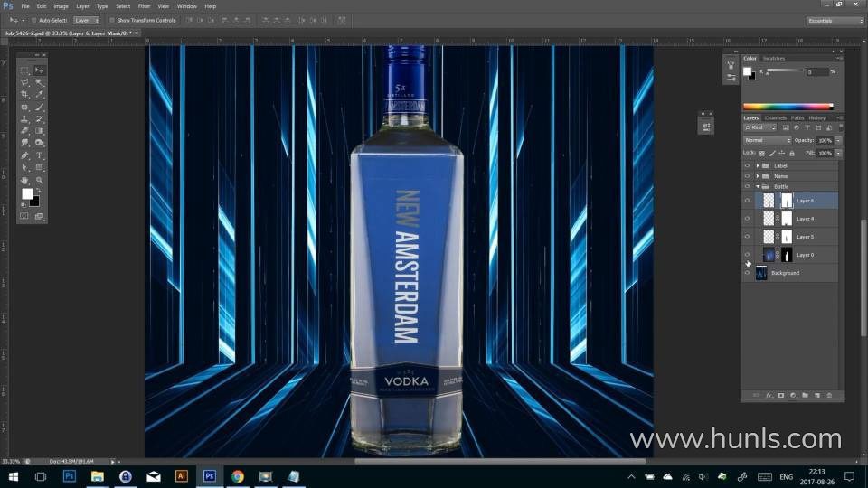Change screen mode icon in toolbox
868x488 pixels.
click(x=39, y=216)
